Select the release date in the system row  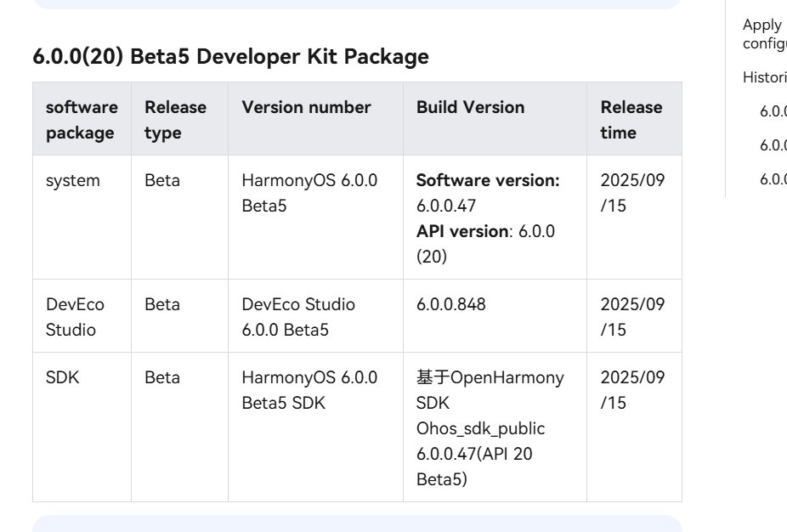pyautogui.click(x=634, y=218)
